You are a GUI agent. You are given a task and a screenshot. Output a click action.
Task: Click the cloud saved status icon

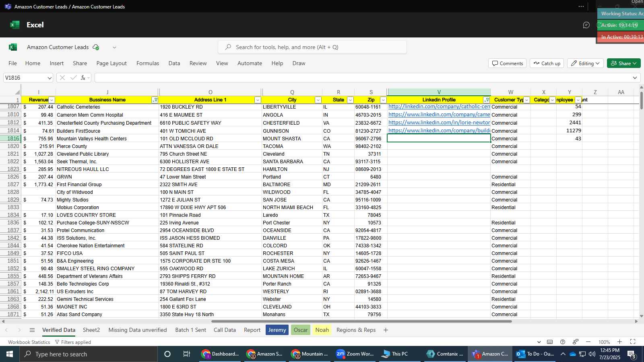(x=96, y=47)
